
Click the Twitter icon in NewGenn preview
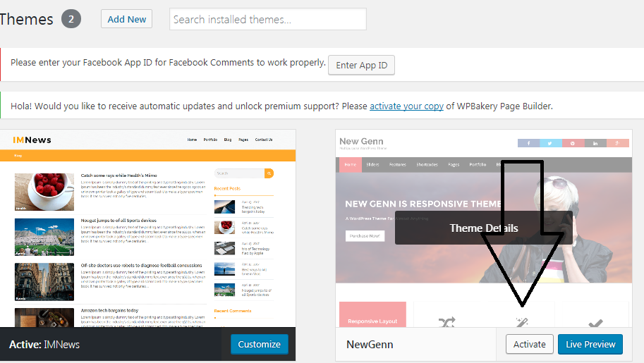[550, 143]
